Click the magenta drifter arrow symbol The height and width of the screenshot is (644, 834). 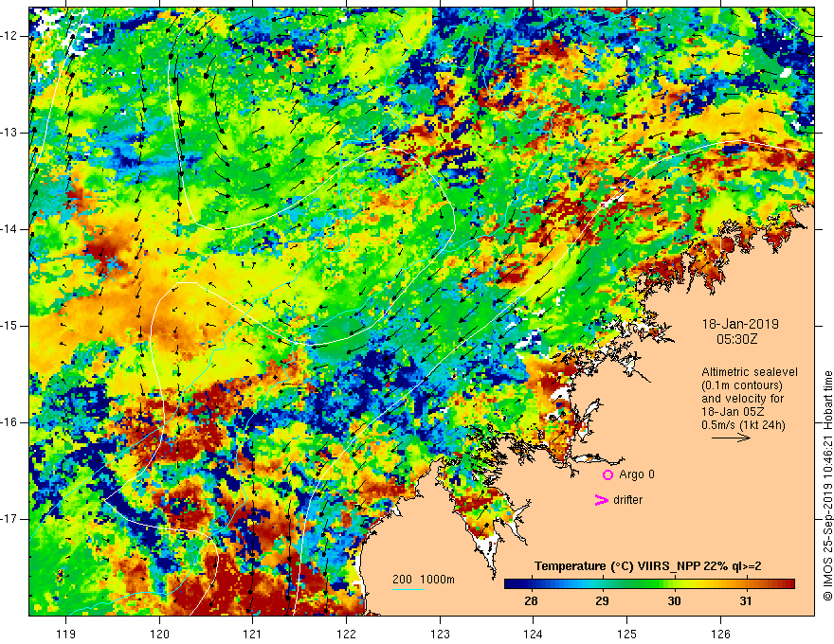[602, 500]
